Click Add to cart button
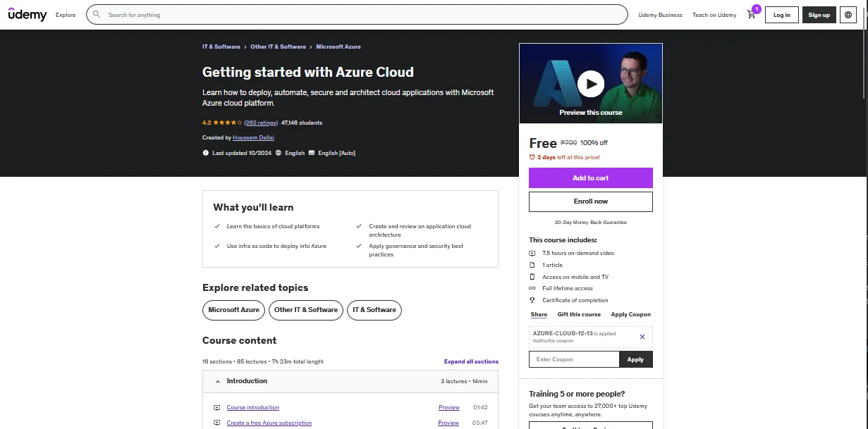Viewport: 868px width, 429px height. coord(591,178)
